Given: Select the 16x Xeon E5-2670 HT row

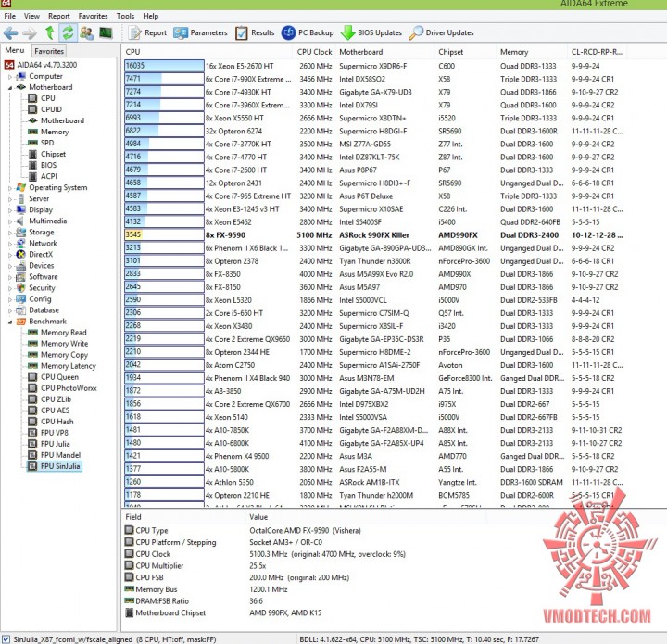Looking at the screenshot, I should (374, 66).
